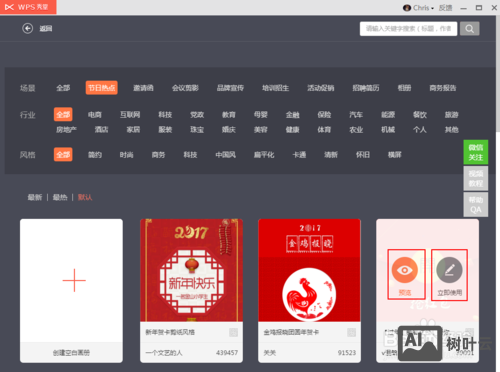Select the 时尚 style filter
This screenshot has height=372, width=500.
127,155
